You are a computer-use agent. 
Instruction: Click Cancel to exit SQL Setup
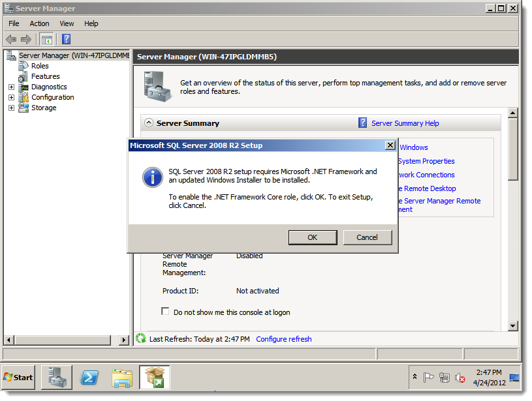[x=368, y=237]
